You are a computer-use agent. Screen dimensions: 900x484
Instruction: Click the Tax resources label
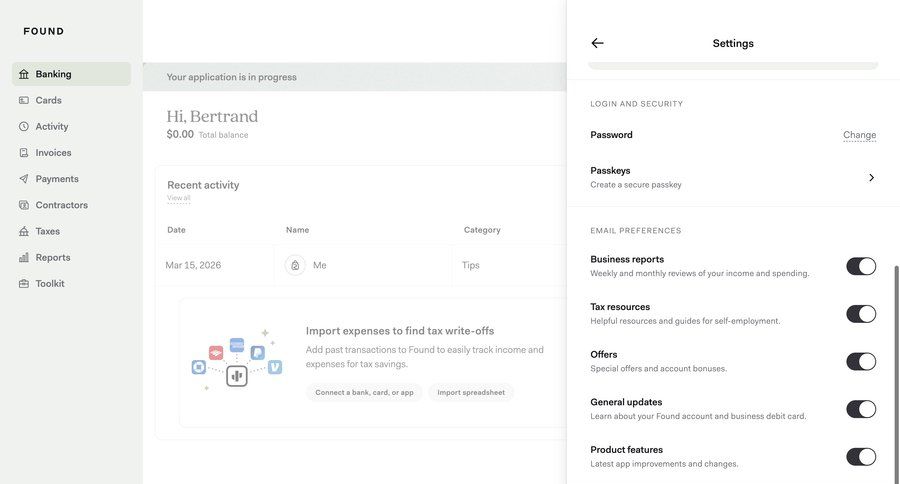pyautogui.click(x=620, y=307)
